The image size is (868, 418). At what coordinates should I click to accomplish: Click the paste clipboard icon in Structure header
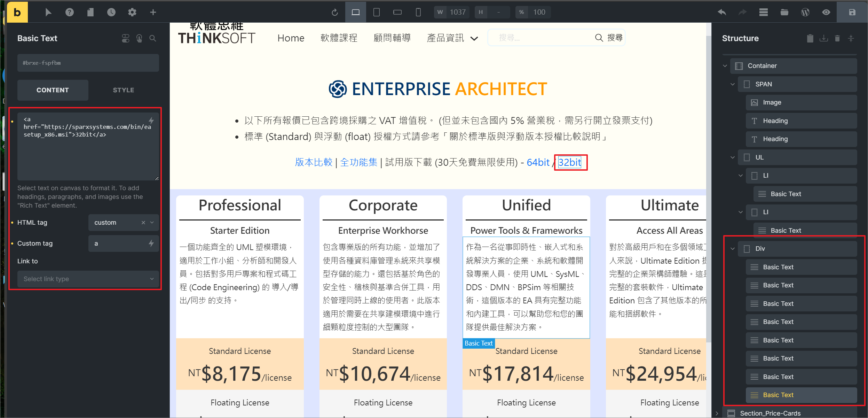810,38
